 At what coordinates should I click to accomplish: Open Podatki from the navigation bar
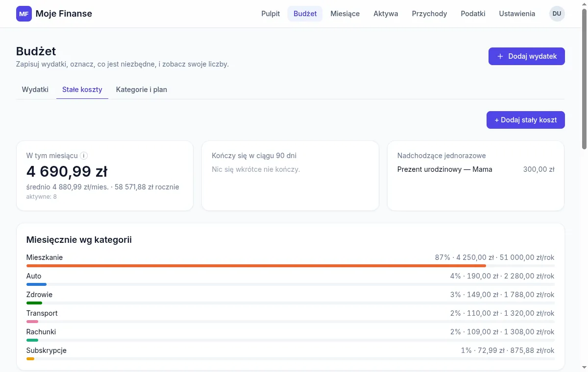[x=473, y=14]
